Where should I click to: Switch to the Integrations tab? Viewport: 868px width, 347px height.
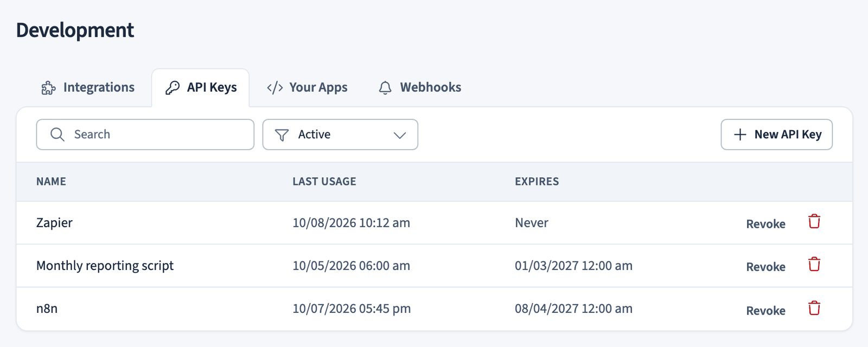coord(88,88)
